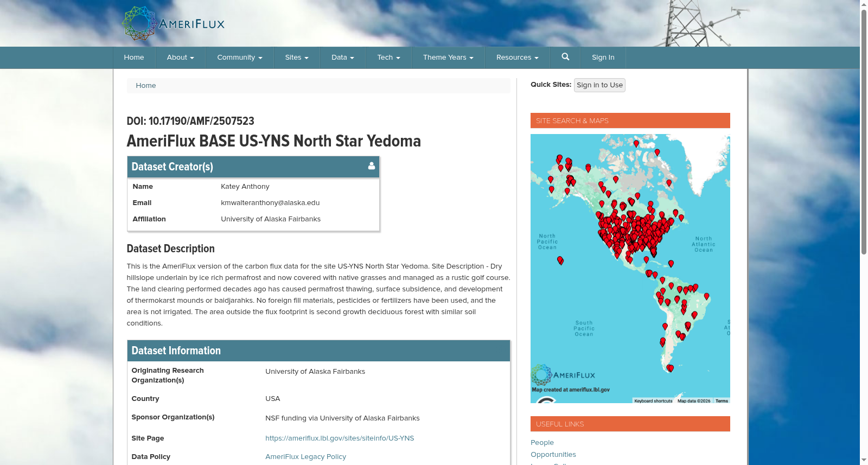This screenshot has width=868, height=465.
Task: Click the page vertical scrollbar thumb
Action: 864,132
